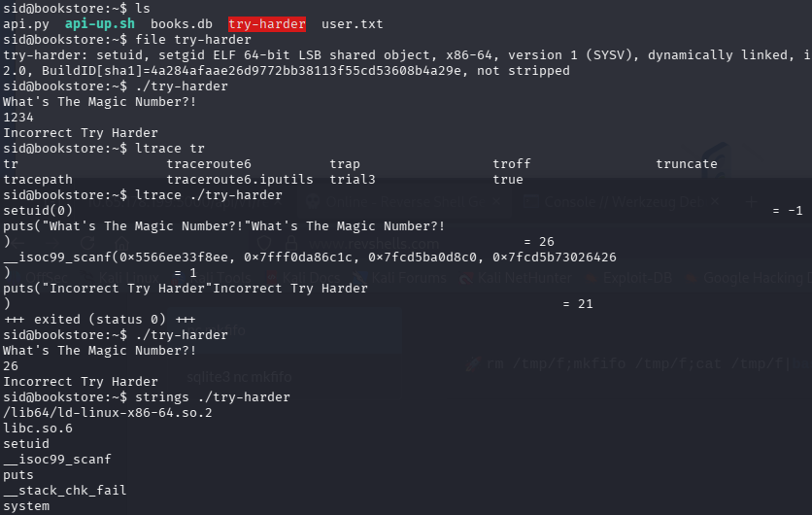Close the Reverse Shell browser tab
The height and width of the screenshot is (515, 812).
pyautogui.click(x=494, y=202)
